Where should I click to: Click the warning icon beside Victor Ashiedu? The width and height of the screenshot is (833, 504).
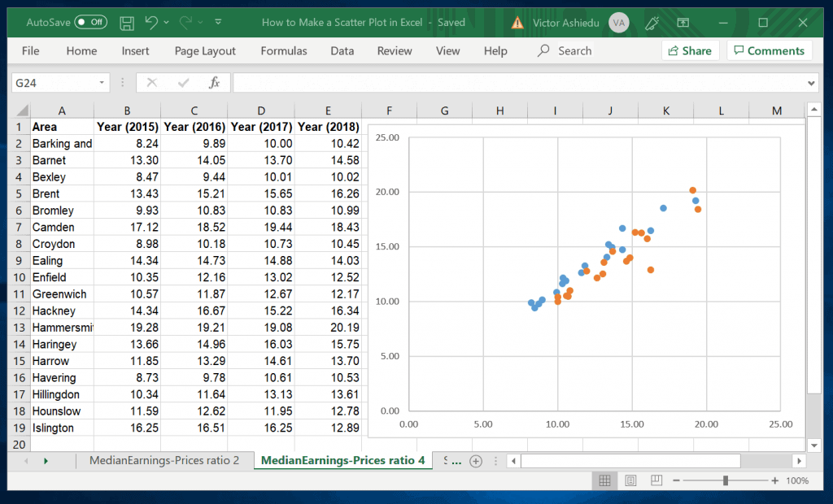coord(517,23)
